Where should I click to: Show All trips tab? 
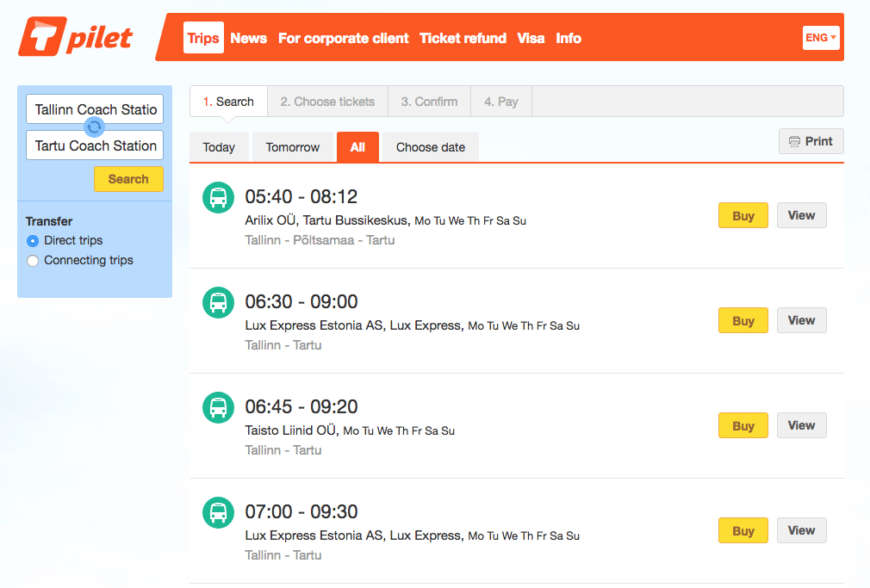(357, 147)
